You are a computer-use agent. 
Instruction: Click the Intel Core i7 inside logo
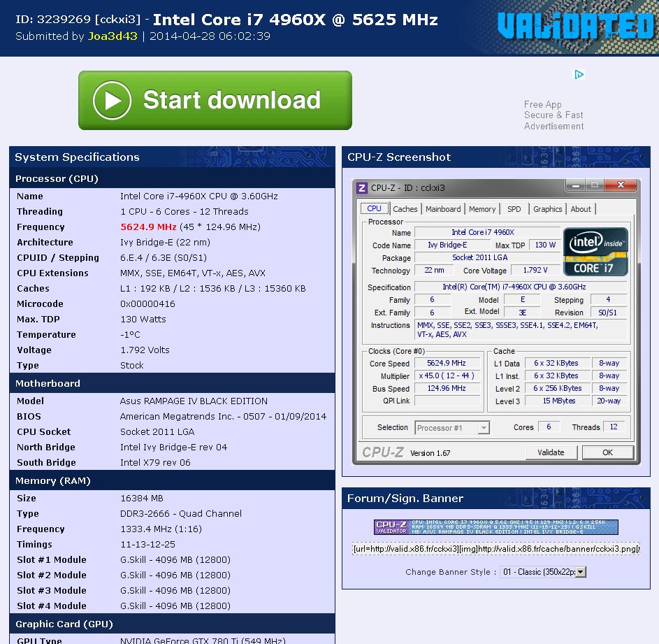click(595, 252)
